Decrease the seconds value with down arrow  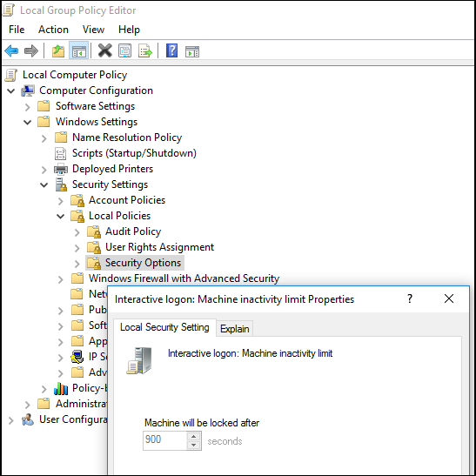[x=194, y=446]
